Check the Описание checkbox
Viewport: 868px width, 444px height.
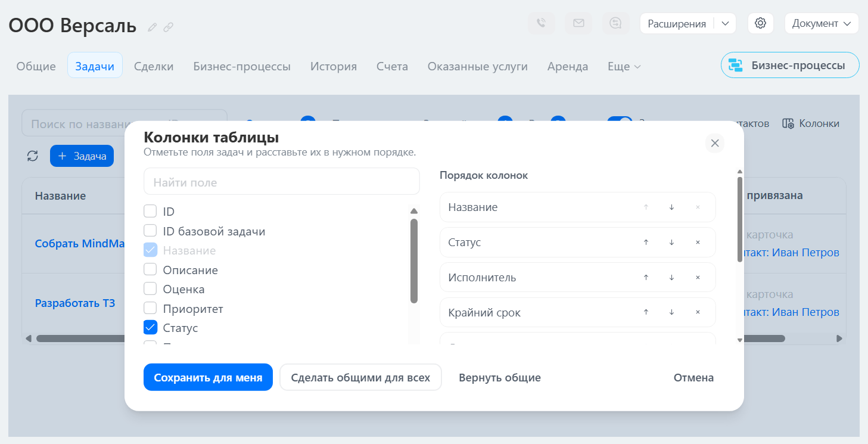pyautogui.click(x=150, y=270)
